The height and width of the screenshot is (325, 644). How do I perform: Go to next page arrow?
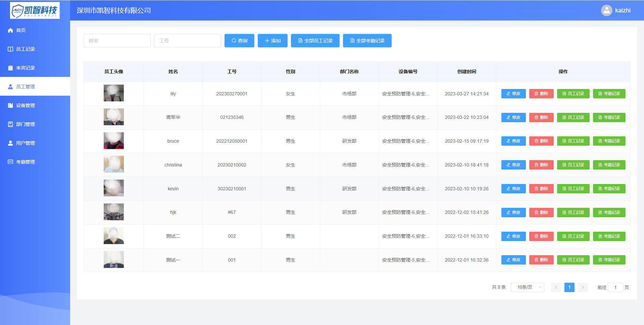(x=583, y=287)
